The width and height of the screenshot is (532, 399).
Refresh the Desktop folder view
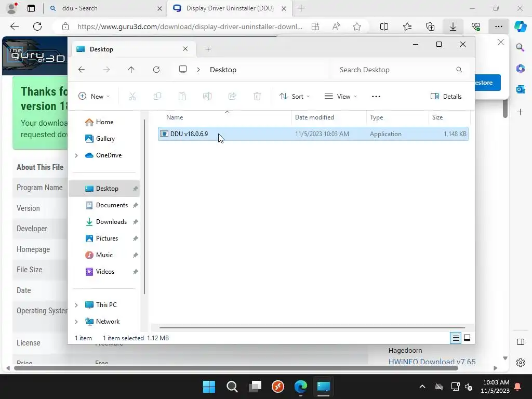coord(156,70)
